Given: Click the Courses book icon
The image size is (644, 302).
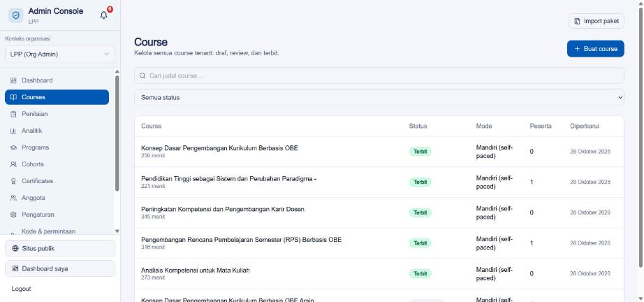Looking at the screenshot, I should point(13,97).
